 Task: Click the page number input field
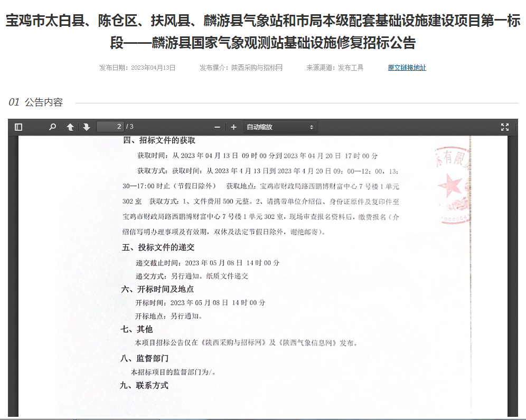110,127
